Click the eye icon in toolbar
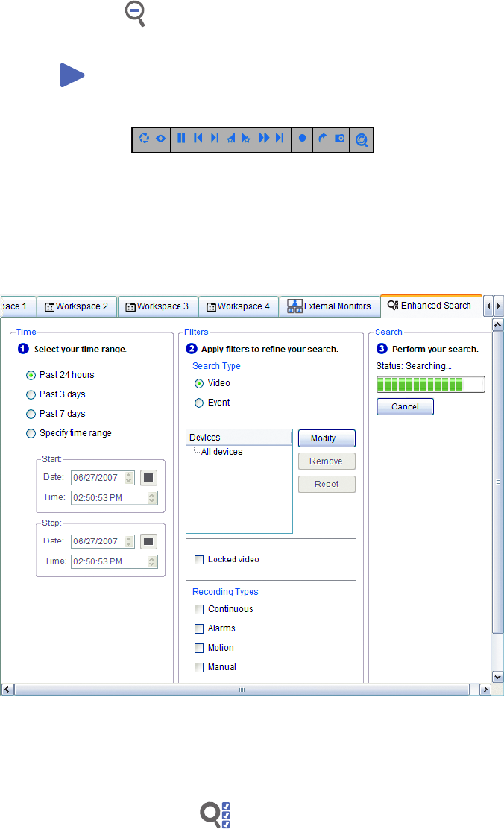504x829 pixels. coord(161,139)
